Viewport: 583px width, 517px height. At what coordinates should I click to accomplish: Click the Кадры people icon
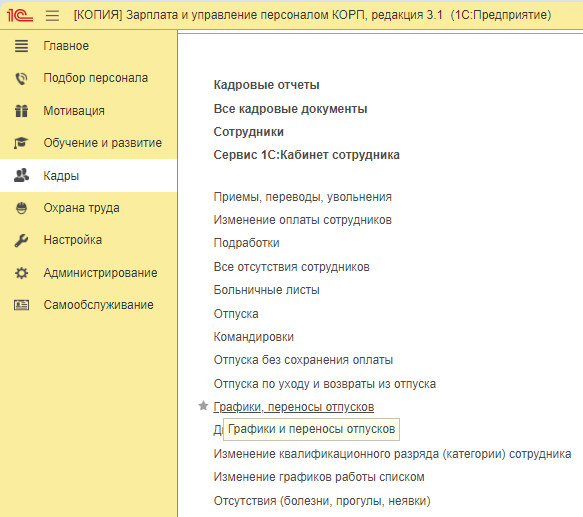pyautogui.click(x=21, y=175)
